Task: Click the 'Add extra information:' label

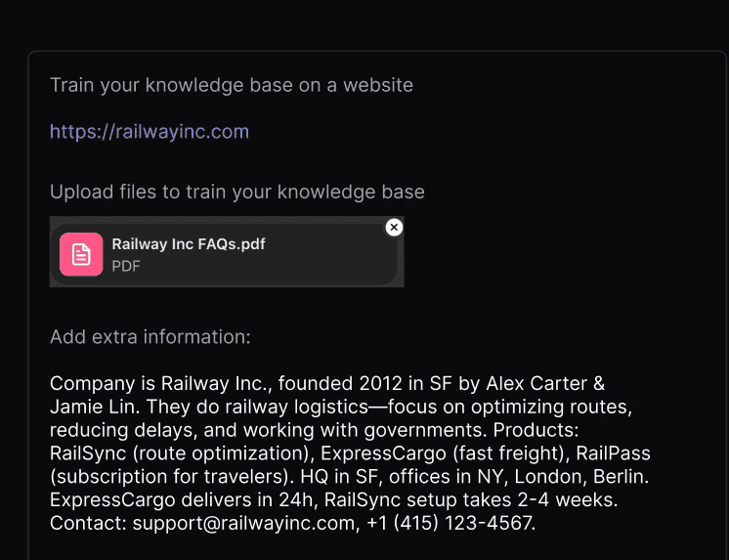Action: coord(150,337)
